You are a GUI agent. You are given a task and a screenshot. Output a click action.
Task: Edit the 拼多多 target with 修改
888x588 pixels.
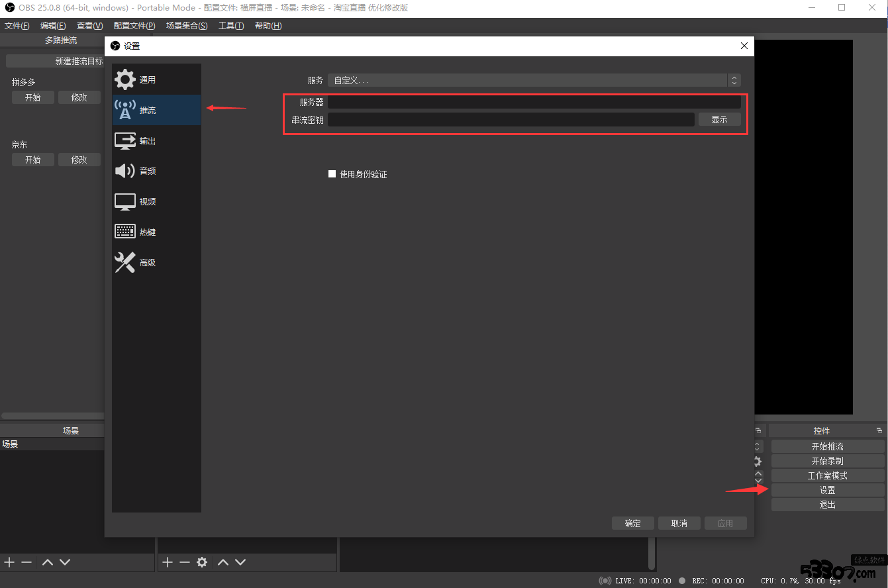tap(79, 97)
